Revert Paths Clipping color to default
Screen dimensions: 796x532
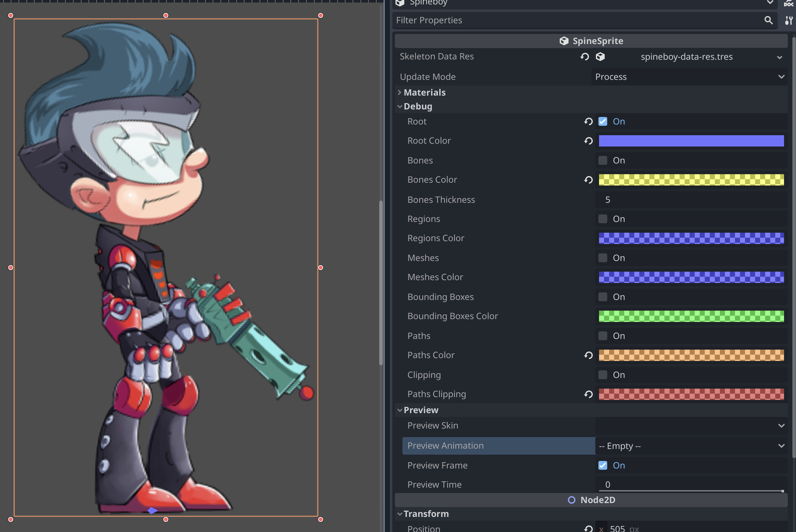[588, 394]
